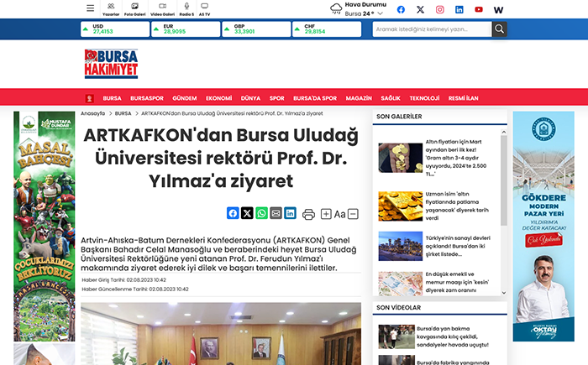Click the article headline ARTKAFKON'dan Bursa Uludağ
The height and width of the screenshot is (365, 588).
tap(221, 158)
